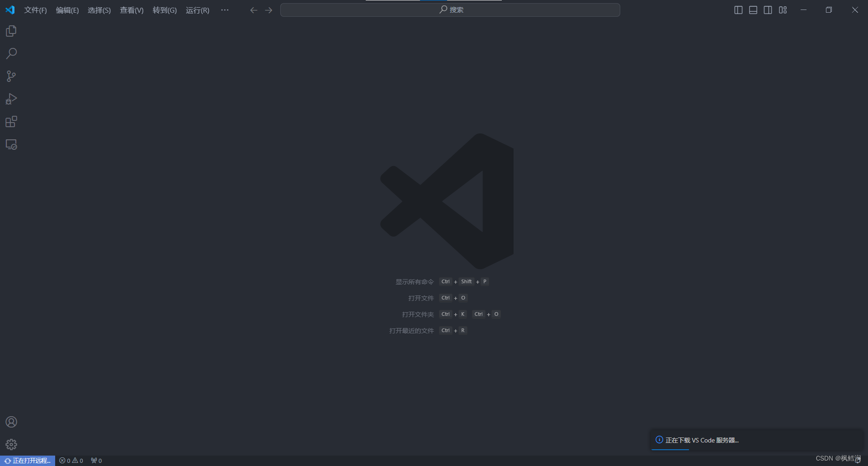Click the 正在下载 VS Code 服务器 notification
The image size is (868, 466).
(756, 440)
